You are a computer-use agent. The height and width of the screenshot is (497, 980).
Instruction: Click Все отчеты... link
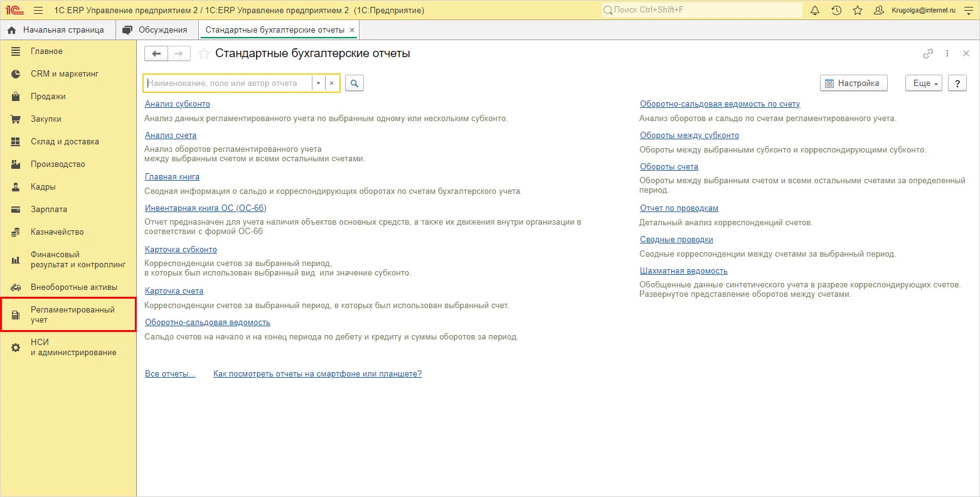coord(170,374)
